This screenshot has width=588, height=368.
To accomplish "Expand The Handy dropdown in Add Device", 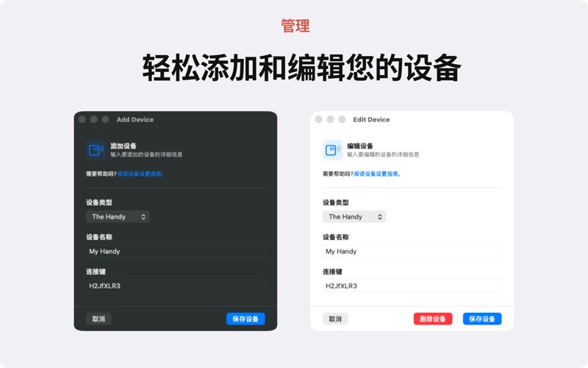I will click(118, 216).
